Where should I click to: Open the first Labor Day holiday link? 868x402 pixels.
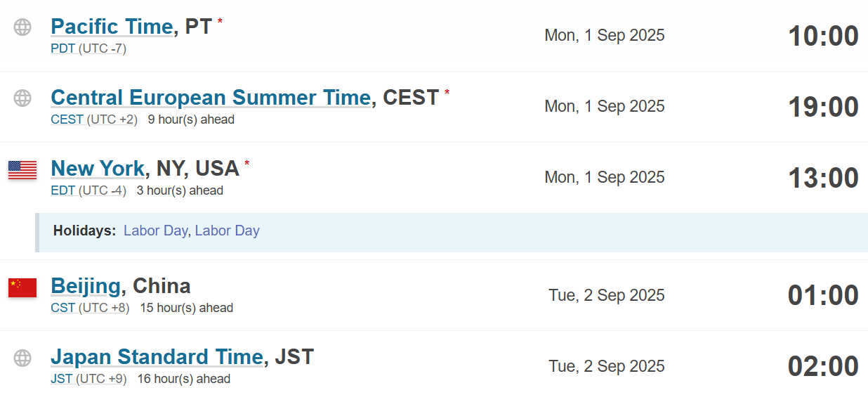pos(155,231)
